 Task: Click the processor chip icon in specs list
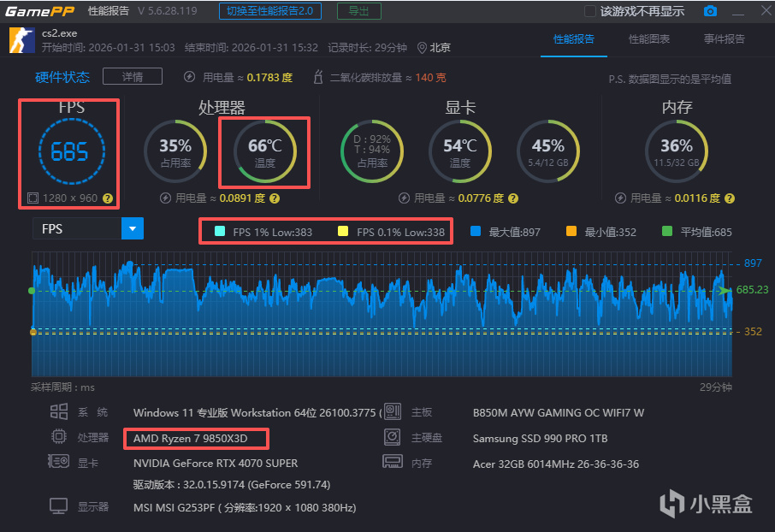(x=59, y=436)
